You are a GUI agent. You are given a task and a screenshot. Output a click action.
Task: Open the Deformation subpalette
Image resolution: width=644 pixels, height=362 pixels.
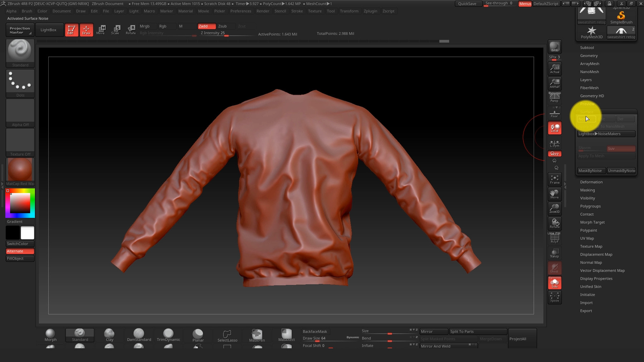click(591, 182)
